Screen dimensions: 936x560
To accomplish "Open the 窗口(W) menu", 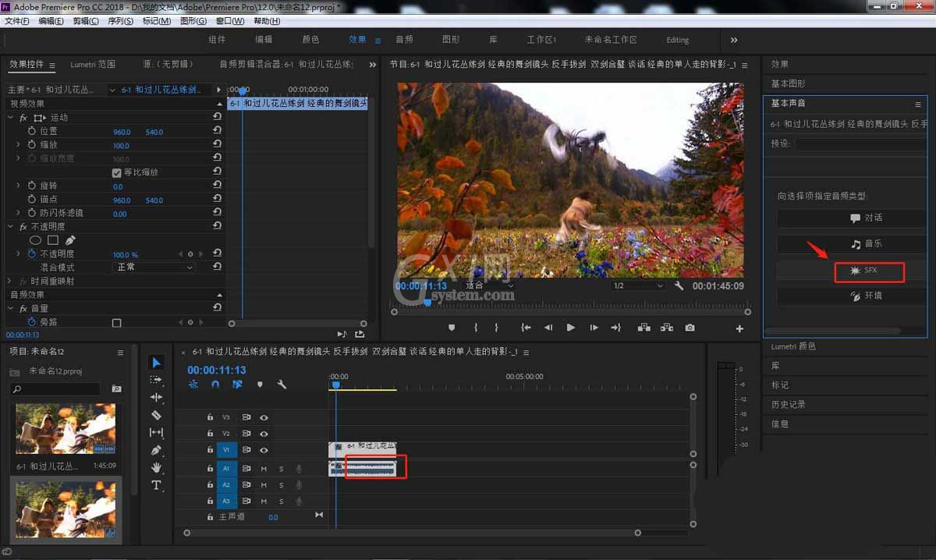I will point(229,21).
